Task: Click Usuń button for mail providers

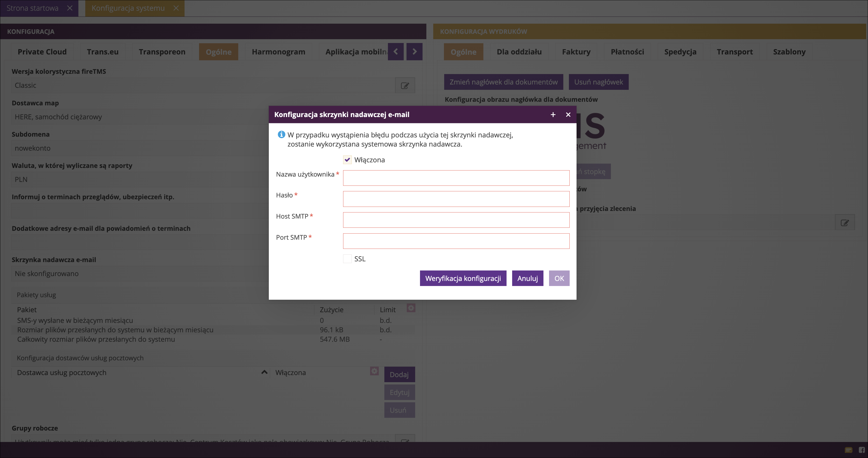Action: (399, 410)
